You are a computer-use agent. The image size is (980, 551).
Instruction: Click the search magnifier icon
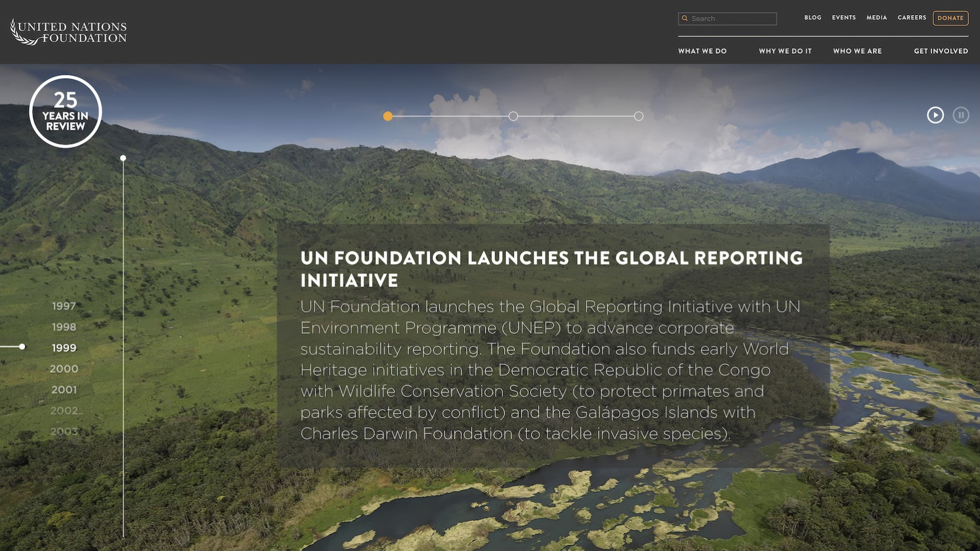click(x=685, y=18)
